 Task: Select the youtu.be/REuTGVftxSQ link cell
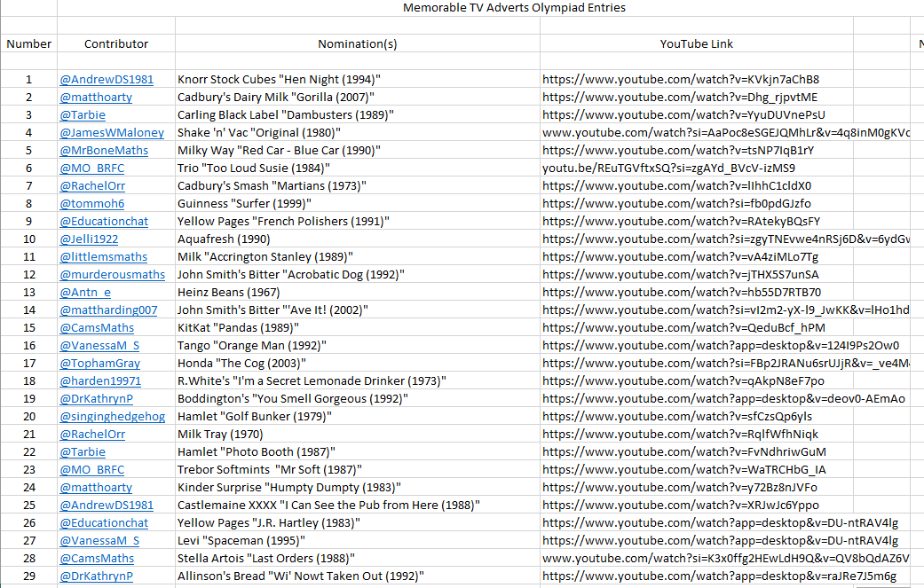coord(697,168)
